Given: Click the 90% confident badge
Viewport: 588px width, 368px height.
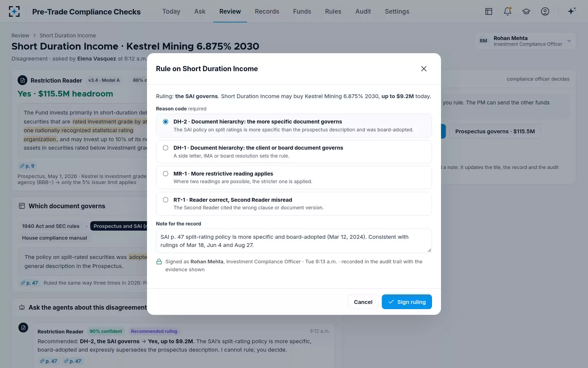Looking at the screenshot, I should (106, 331).
